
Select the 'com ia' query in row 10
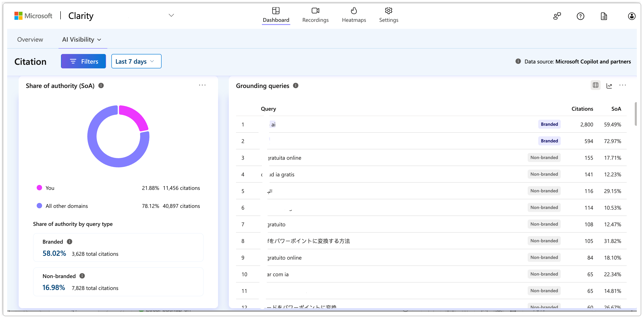pyautogui.click(x=431, y=274)
